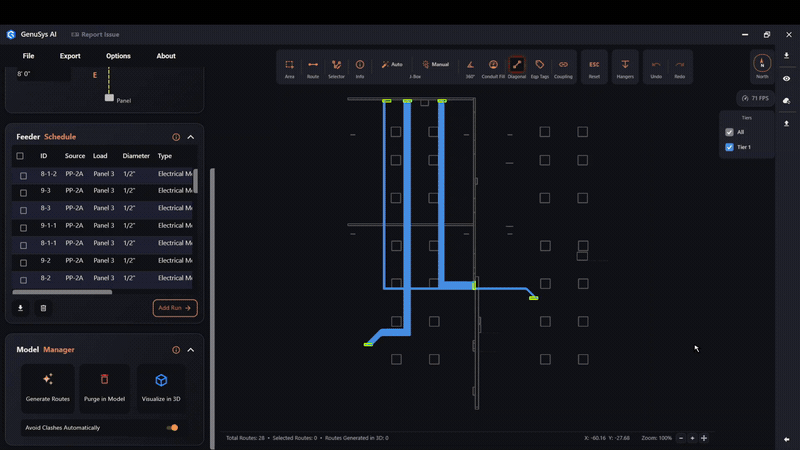The height and width of the screenshot is (450, 800).
Task: Open the Export menu
Action: (70, 56)
